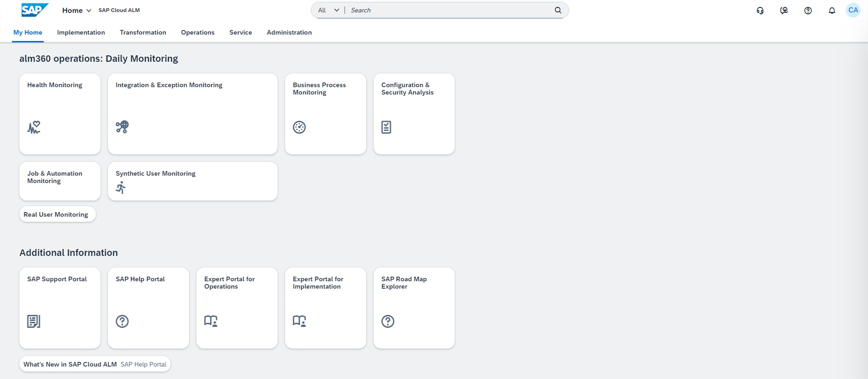868x379 pixels.
Task: Open the Real User Monitoring link
Action: [56, 214]
